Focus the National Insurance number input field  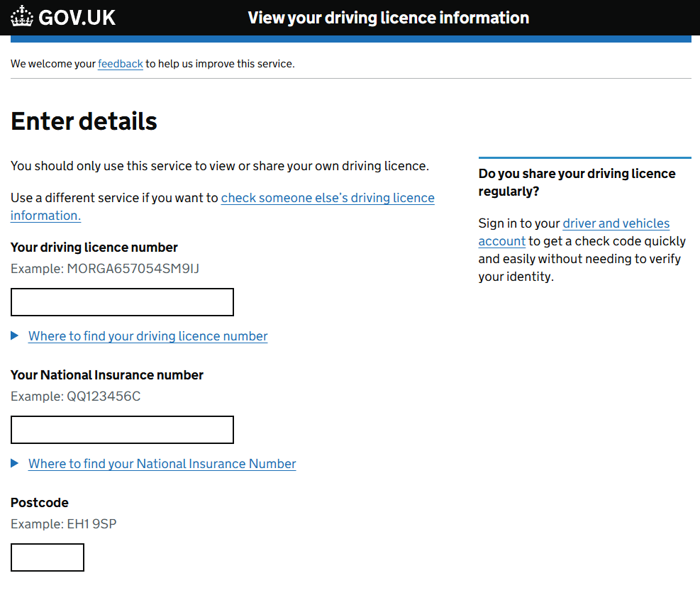click(x=122, y=430)
